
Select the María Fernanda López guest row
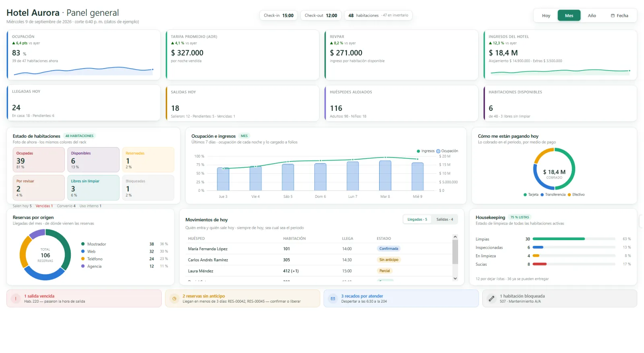tap(320, 249)
